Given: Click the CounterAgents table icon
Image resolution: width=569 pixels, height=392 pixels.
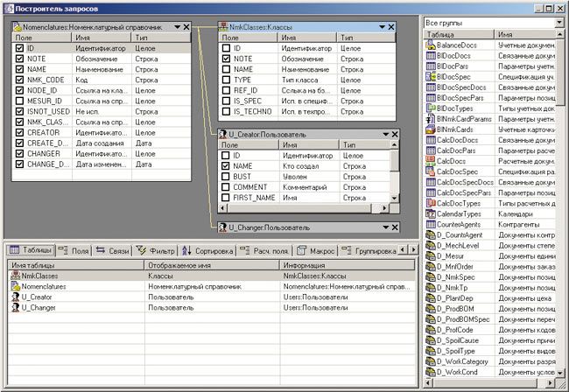Looking at the screenshot, I should 430,225.
